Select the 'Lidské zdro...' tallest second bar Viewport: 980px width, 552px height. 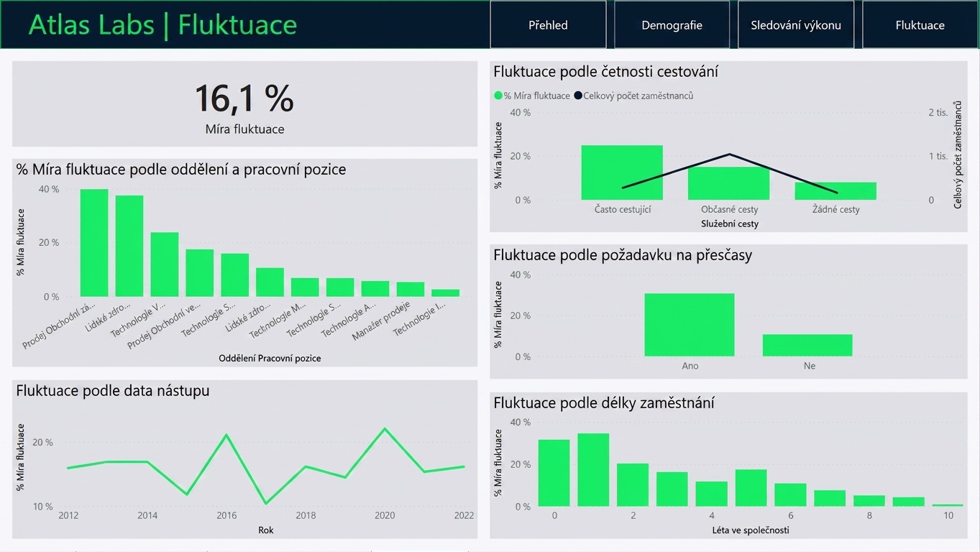pyautogui.click(x=129, y=246)
